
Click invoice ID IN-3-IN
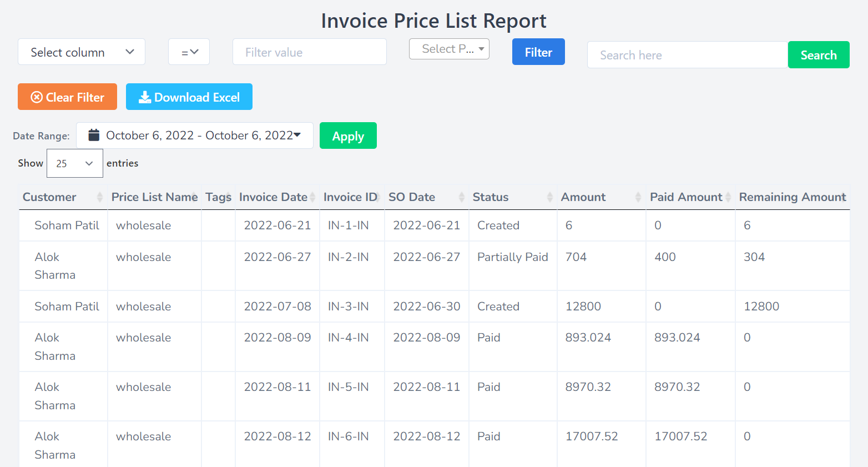pos(348,307)
